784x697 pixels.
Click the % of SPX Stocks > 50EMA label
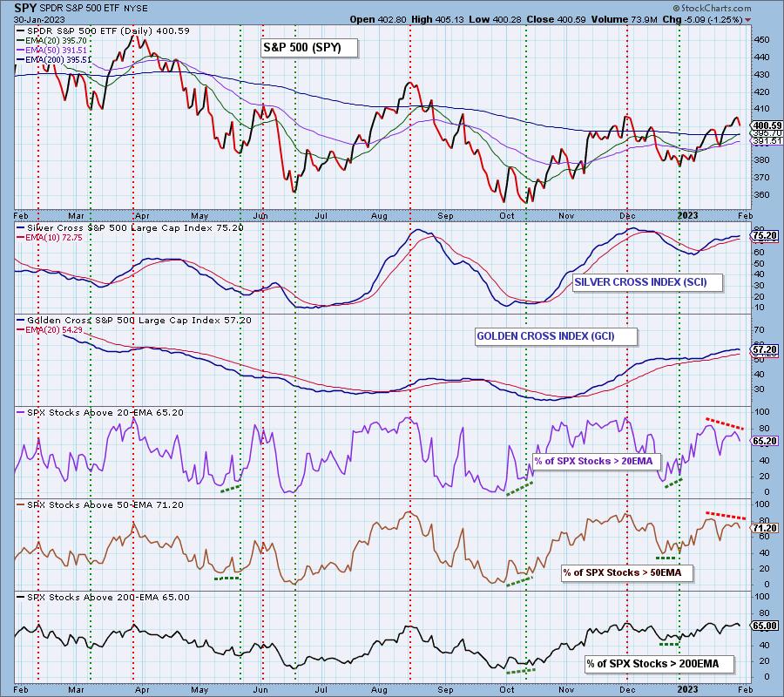(626, 573)
